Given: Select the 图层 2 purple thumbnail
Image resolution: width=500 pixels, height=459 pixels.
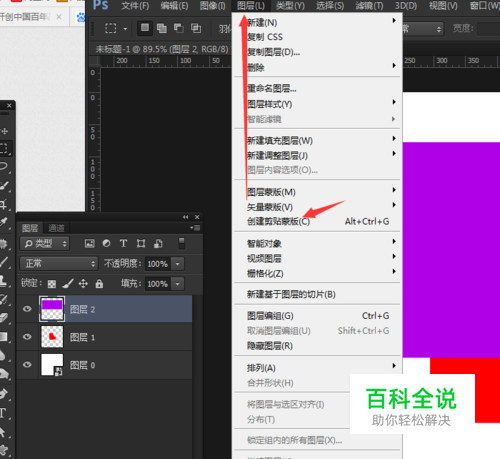Looking at the screenshot, I should pyautogui.click(x=52, y=309).
